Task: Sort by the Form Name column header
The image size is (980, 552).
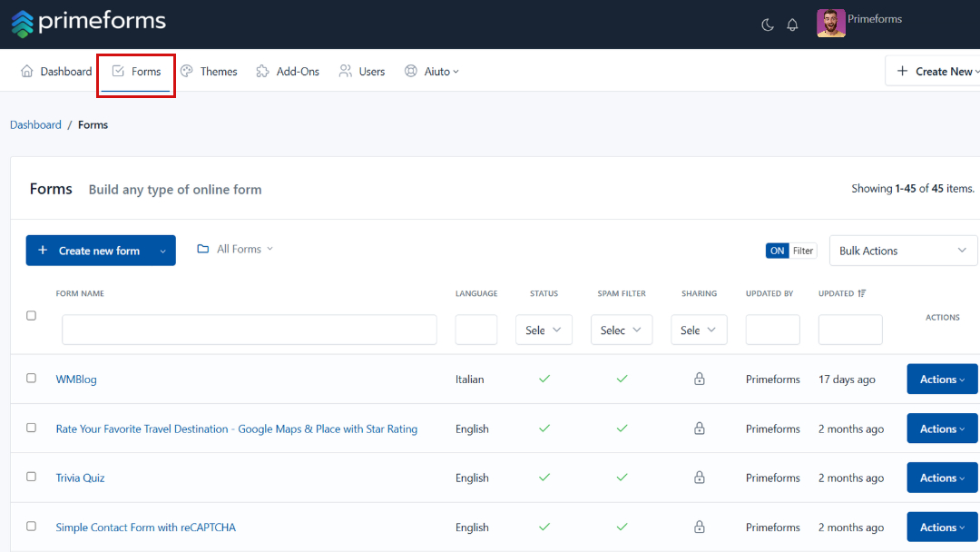Action: tap(80, 293)
